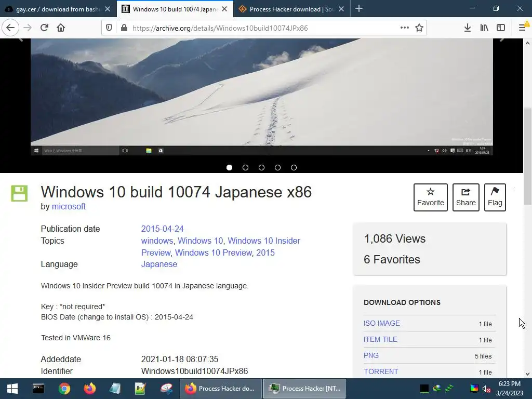Switch to Process Hacker download Firefox window
Image resolution: width=532 pixels, height=399 pixels.
click(x=220, y=389)
